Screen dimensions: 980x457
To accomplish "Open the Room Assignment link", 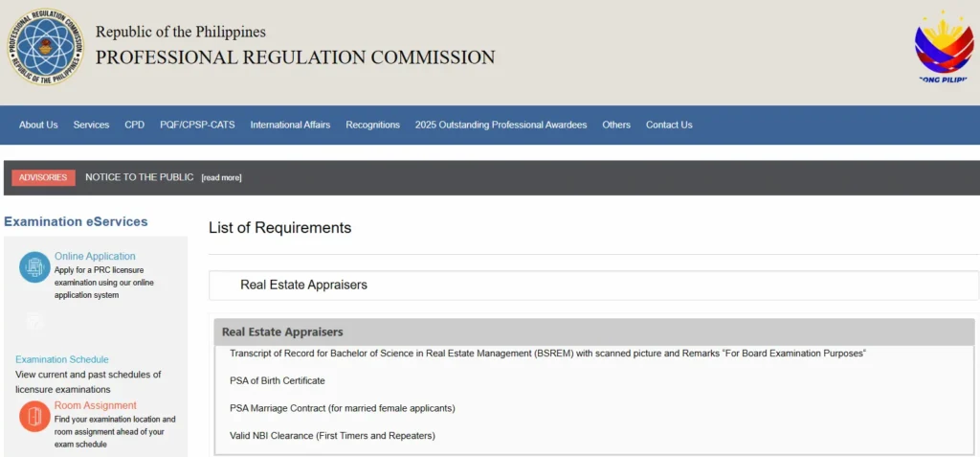I will (96, 405).
